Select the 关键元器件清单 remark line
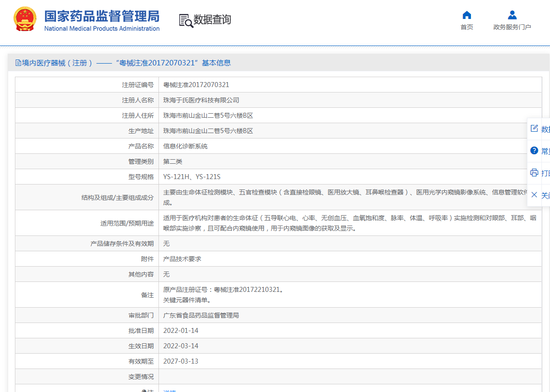 (x=187, y=300)
